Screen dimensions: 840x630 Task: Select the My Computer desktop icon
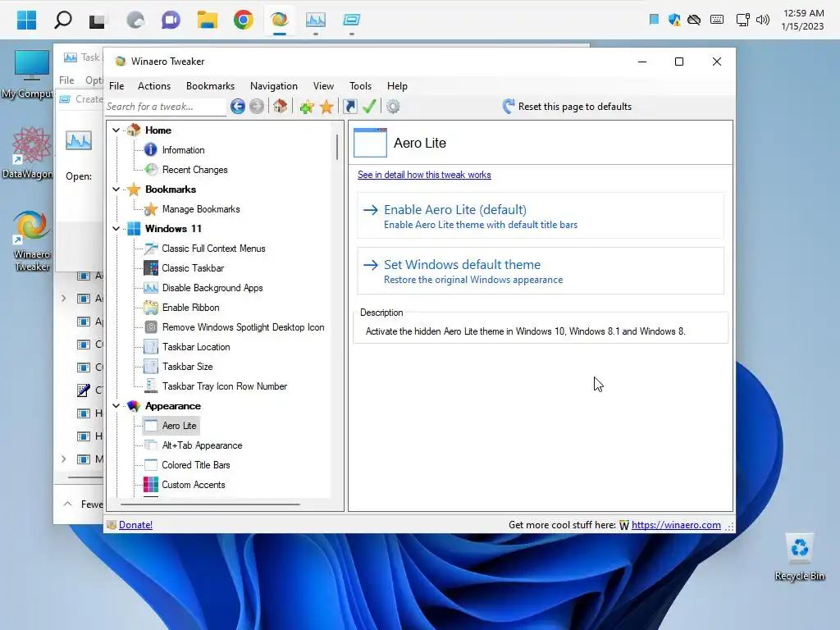click(30, 75)
